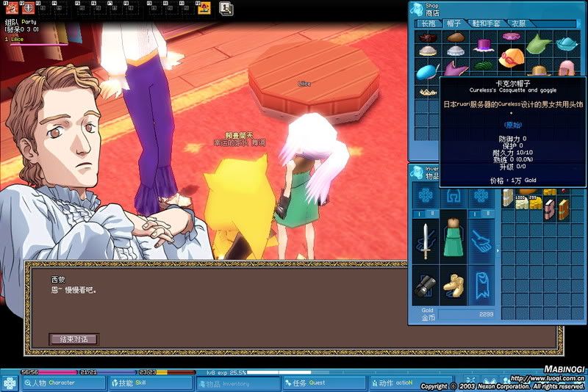588x392 pixels.
Task: Toggle weapon set II on right side
Action: click(488, 213)
